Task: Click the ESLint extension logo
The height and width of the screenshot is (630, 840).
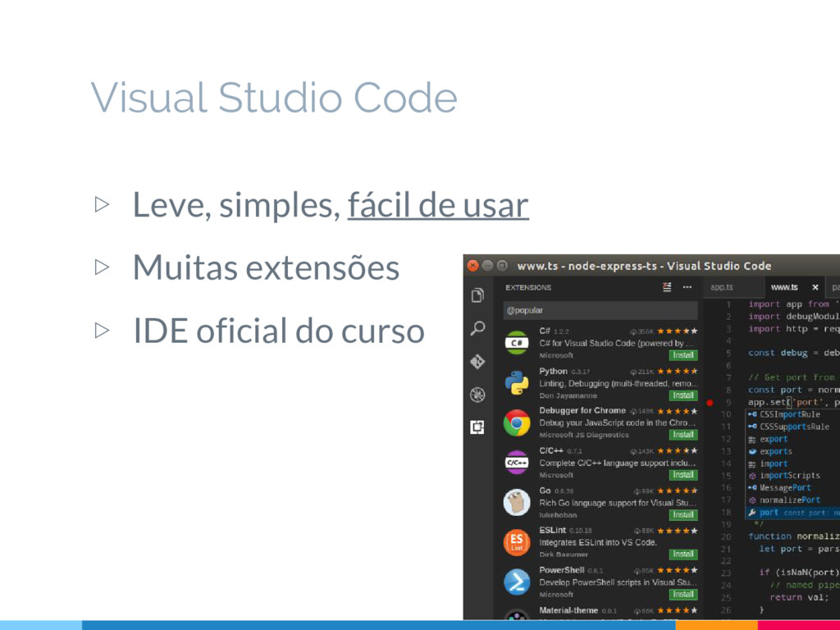Action: [x=517, y=542]
